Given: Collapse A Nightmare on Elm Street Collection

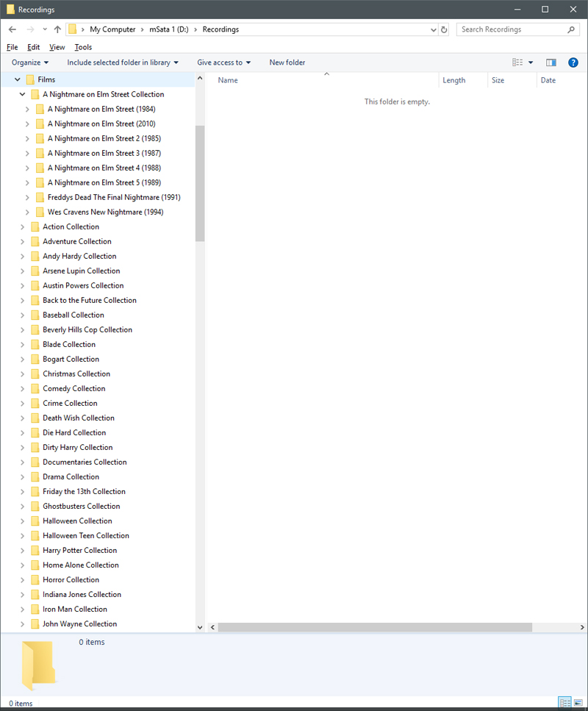Looking at the screenshot, I should coord(22,94).
